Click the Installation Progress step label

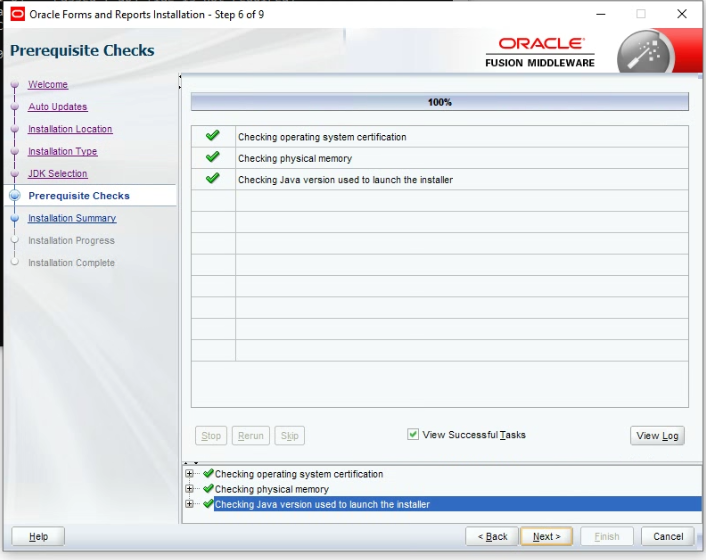71,240
